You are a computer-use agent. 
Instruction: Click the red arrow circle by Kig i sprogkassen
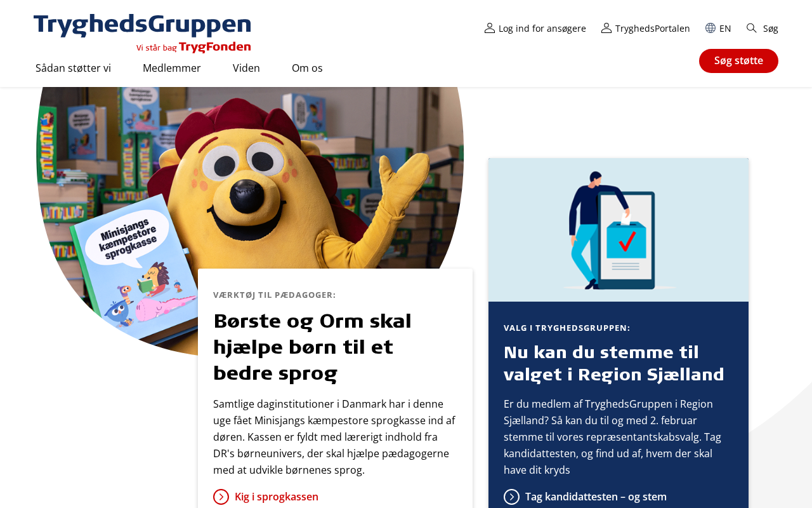point(221,497)
